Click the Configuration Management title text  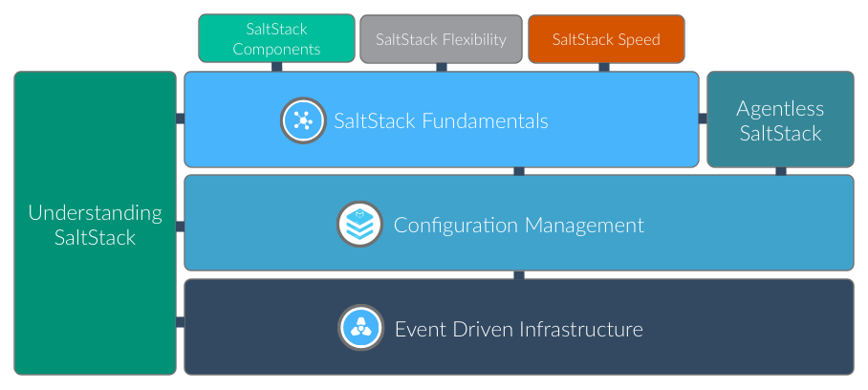tap(519, 226)
